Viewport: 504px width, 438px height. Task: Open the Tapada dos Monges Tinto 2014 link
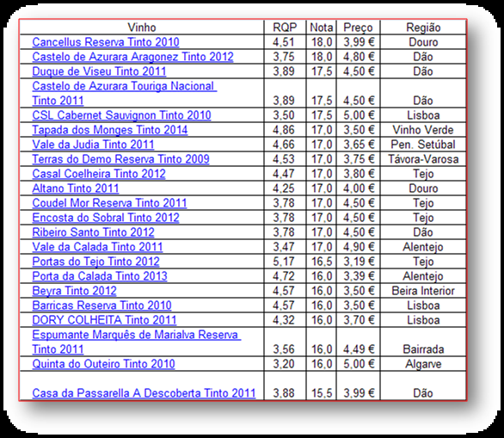click(x=110, y=130)
